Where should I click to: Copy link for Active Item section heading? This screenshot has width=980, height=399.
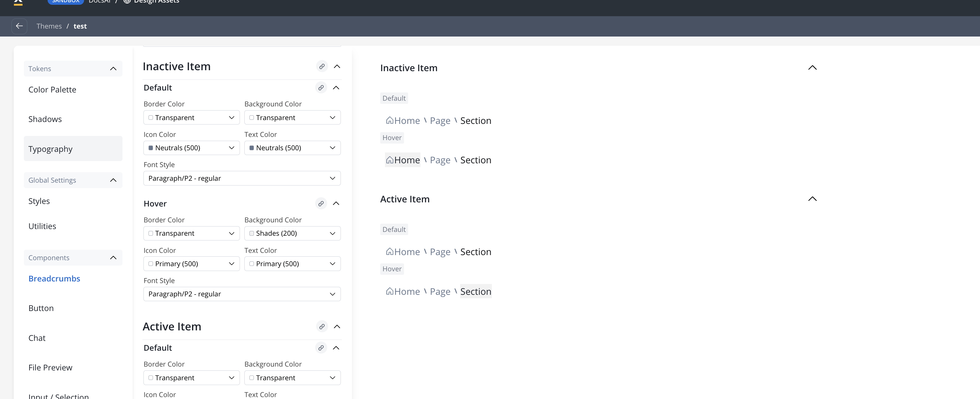(x=322, y=327)
